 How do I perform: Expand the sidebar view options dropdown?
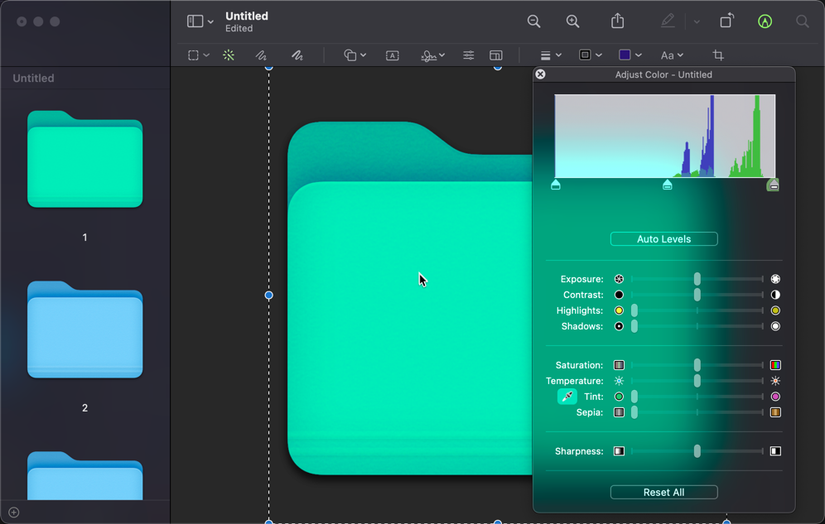(200, 21)
